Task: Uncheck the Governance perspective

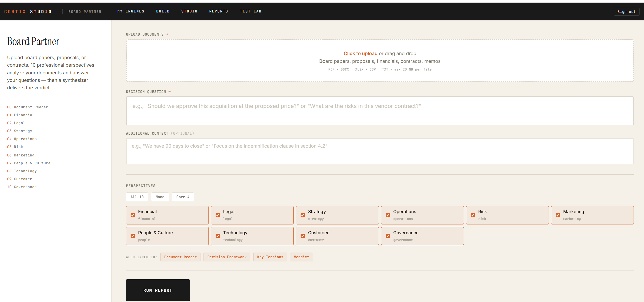Action: 388,236
